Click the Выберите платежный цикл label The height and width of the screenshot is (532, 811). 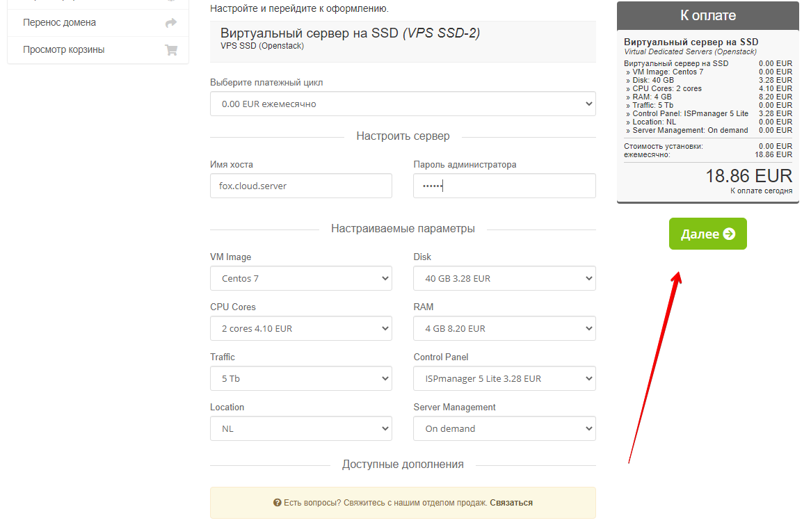tap(266, 83)
